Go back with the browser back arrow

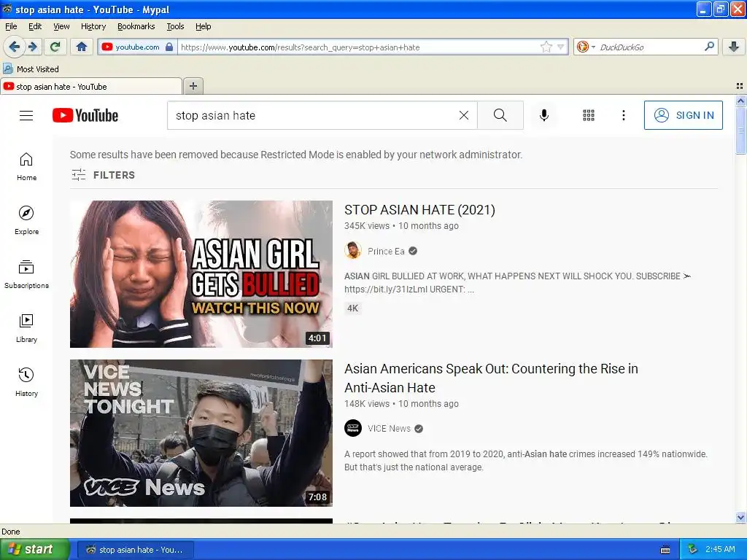tap(14, 47)
